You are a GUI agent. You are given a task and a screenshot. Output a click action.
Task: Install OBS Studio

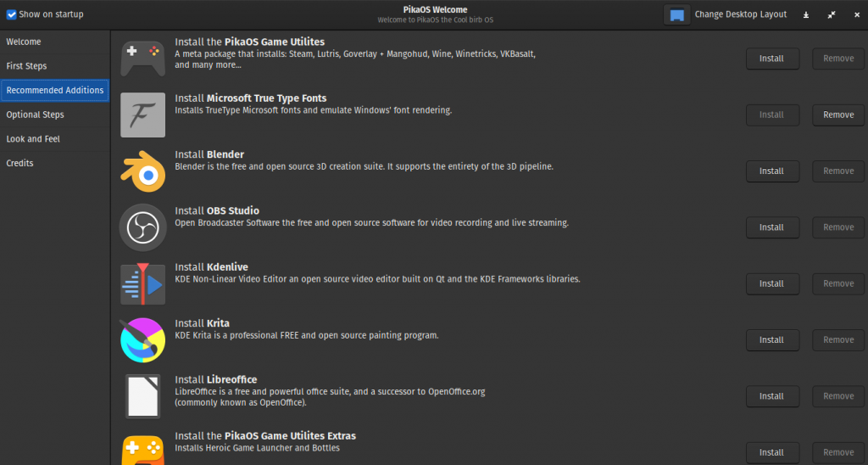771,227
